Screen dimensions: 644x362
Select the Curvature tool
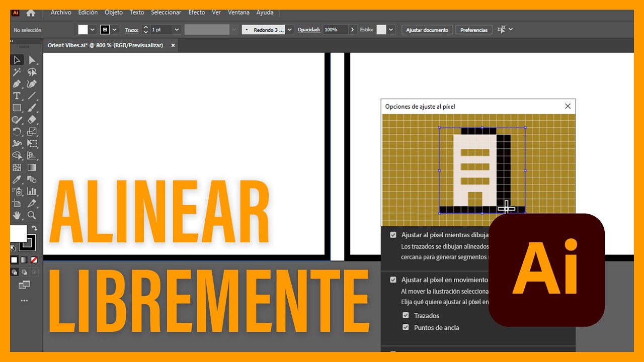click(x=32, y=84)
